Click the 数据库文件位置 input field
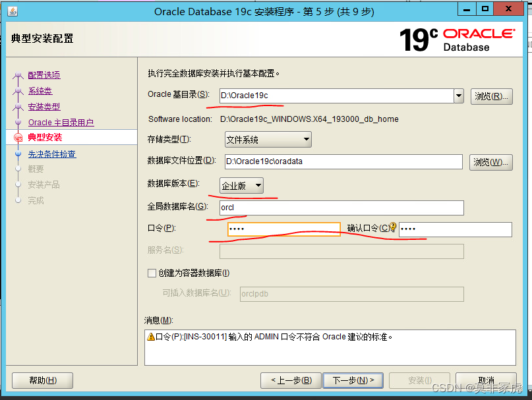This screenshot has height=400, width=532. click(343, 161)
